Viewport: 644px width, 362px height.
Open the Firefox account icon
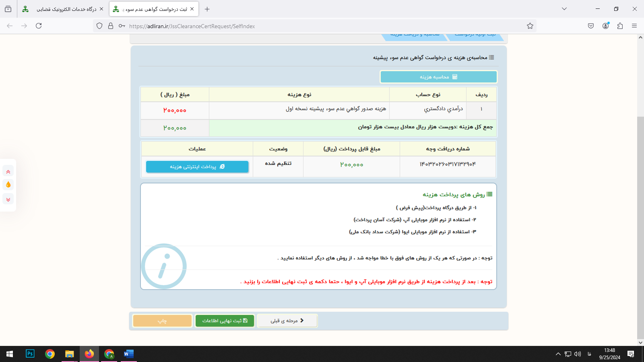606,26
